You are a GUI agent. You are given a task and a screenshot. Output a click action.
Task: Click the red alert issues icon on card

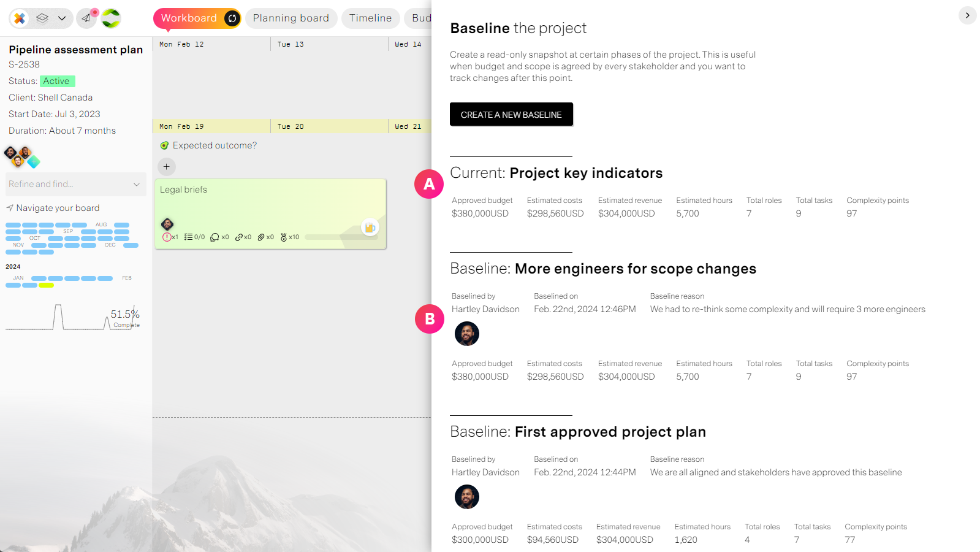coord(167,237)
